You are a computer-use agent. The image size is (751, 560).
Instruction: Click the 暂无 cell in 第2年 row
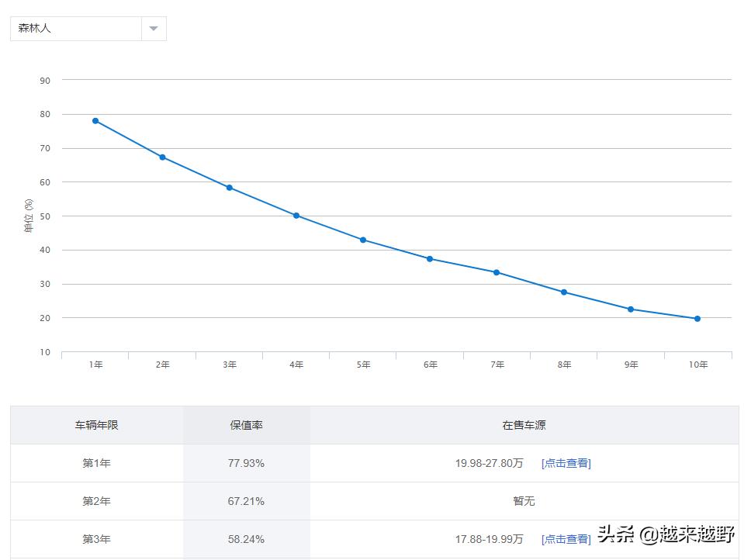click(x=524, y=501)
